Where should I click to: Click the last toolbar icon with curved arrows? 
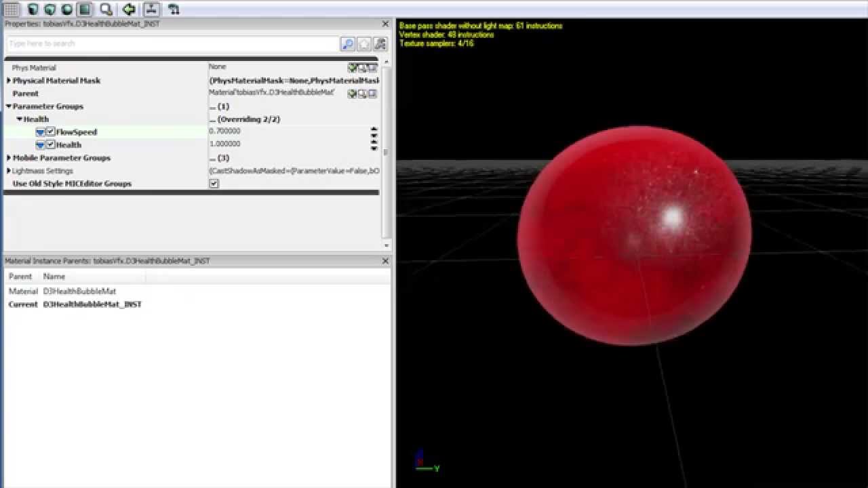point(174,9)
